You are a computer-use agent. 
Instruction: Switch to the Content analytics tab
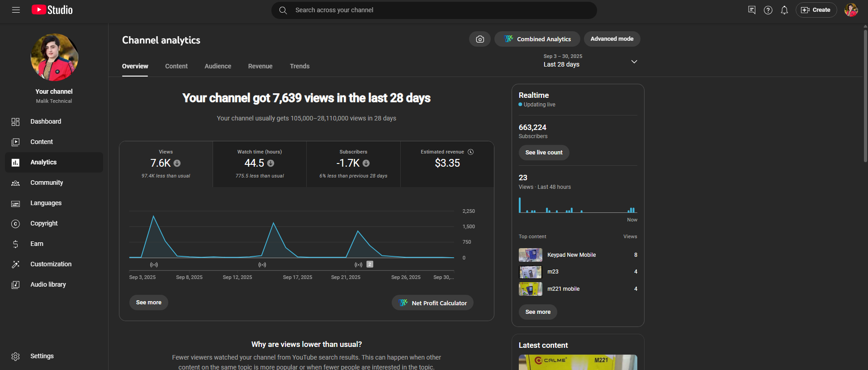(176, 66)
